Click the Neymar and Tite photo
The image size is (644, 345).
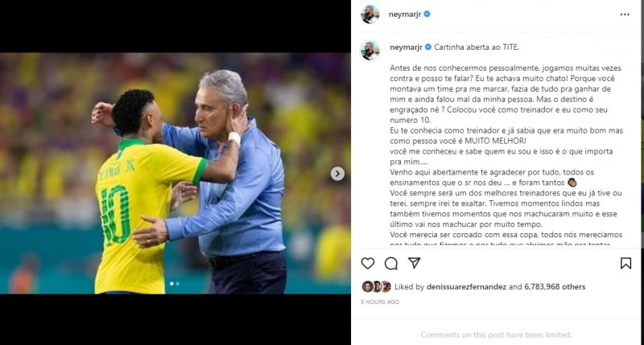point(175,173)
